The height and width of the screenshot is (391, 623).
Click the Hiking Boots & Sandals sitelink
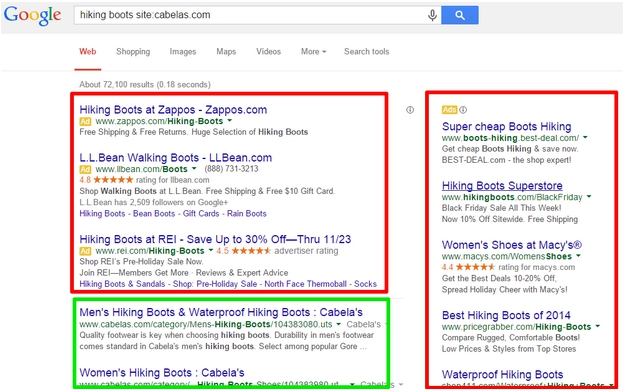pyautogui.click(x=122, y=284)
